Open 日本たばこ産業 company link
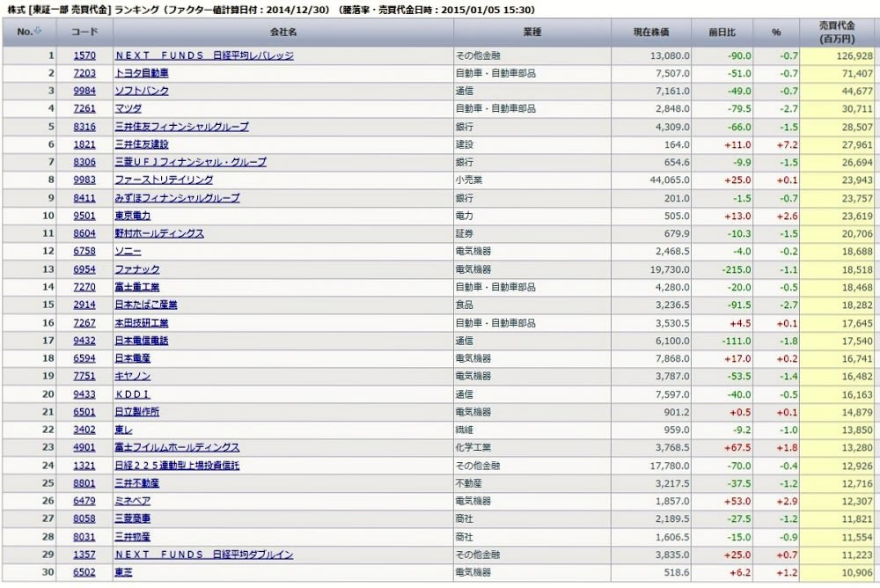Screen dimensions: 880x588 click(146, 305)
